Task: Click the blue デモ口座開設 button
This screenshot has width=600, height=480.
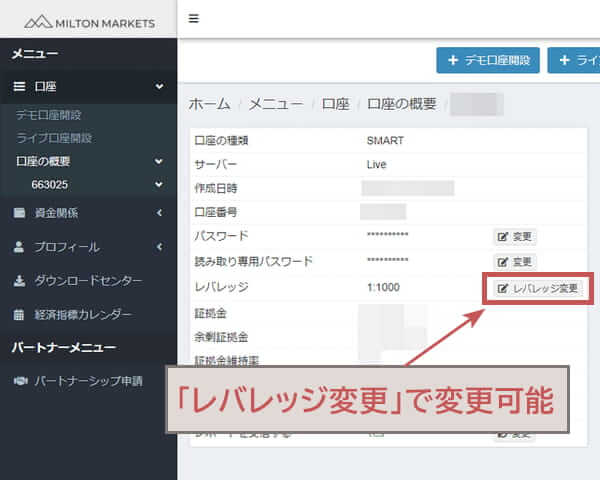Action: [x=488, y=60]
